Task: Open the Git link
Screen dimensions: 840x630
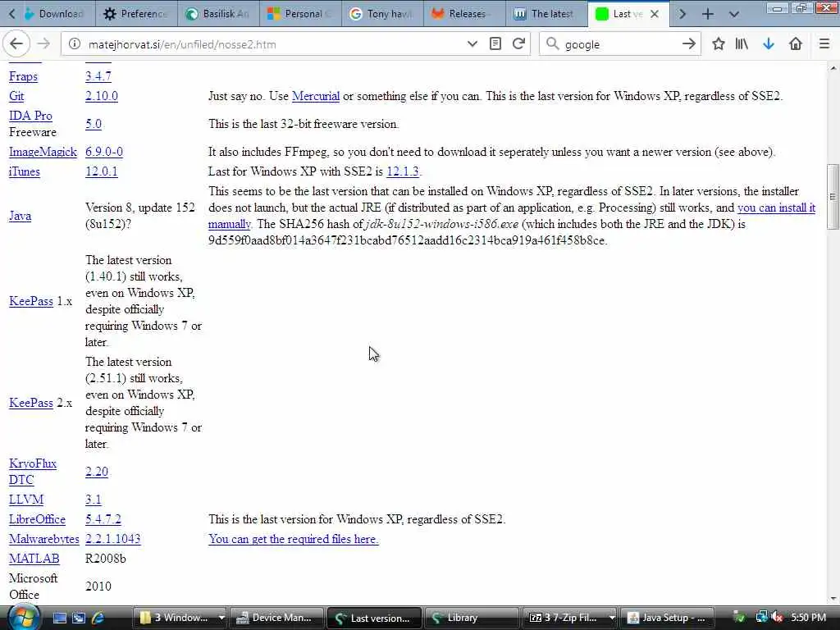Action: (16, 96)
